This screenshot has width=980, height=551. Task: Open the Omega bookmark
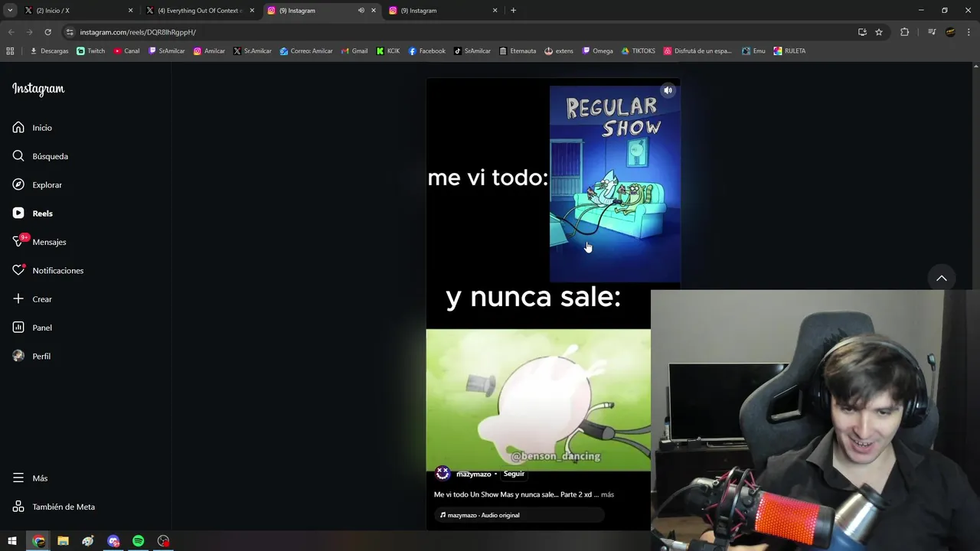(x=597, y=51)
